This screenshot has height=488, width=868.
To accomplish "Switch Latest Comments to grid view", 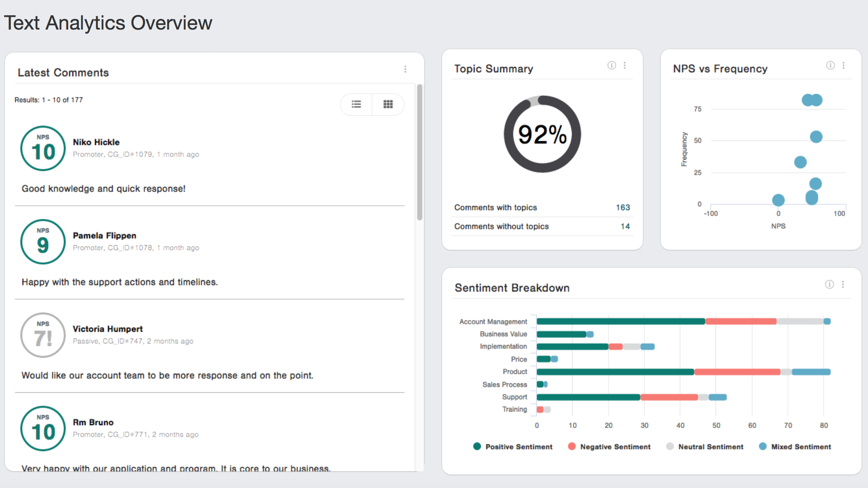I will [388, 104].
